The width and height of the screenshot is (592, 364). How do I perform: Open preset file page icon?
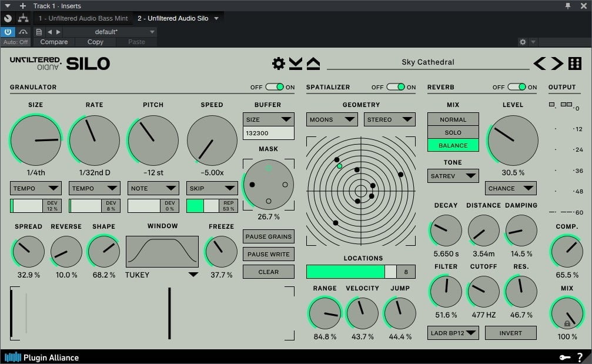pos(39,32)
